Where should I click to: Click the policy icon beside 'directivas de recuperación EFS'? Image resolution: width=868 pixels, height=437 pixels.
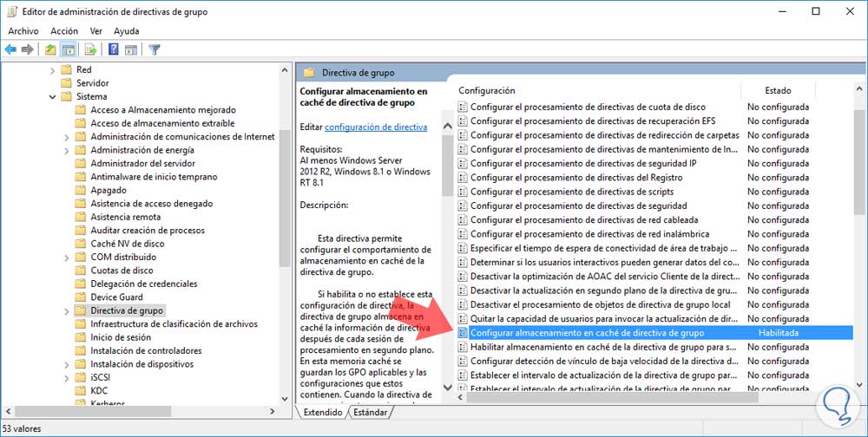[x=463, y=121]
